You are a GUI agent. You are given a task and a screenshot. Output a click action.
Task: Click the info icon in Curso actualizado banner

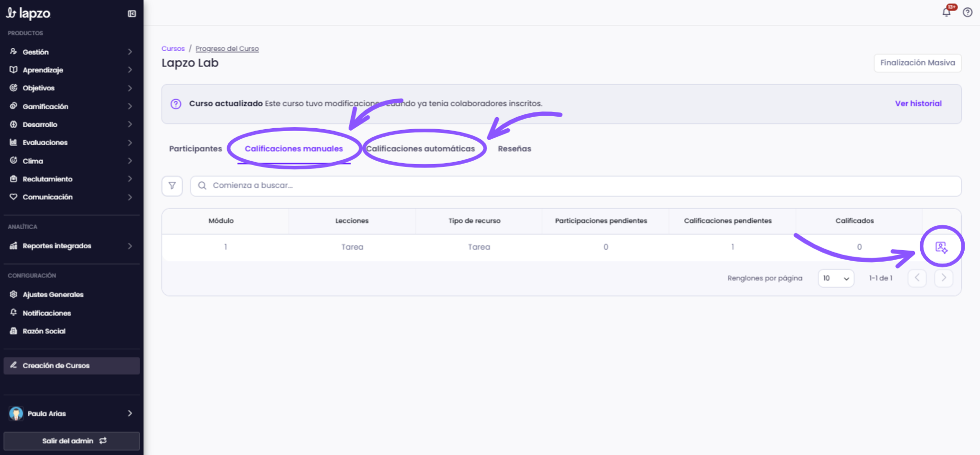pyautogui.click(x=176, y=104)
